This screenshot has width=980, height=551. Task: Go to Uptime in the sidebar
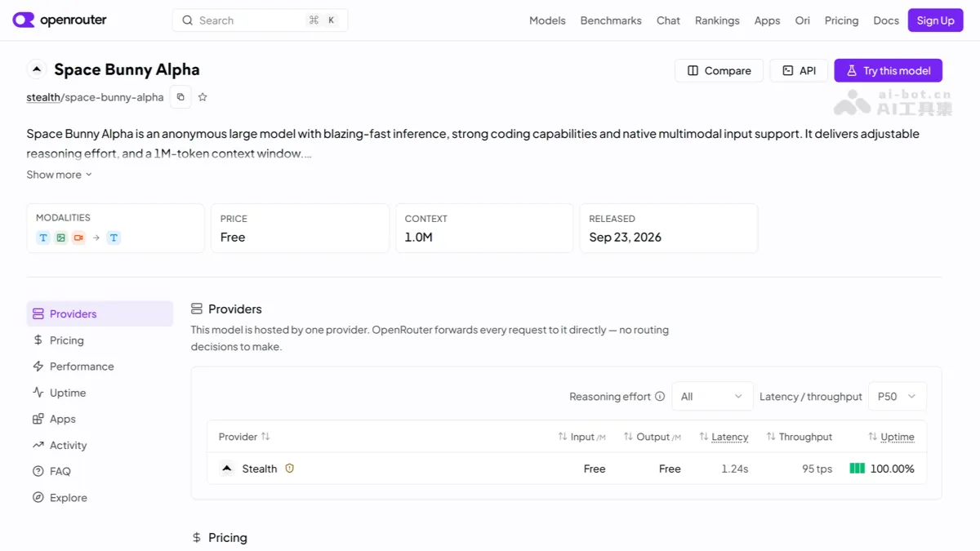100,393
